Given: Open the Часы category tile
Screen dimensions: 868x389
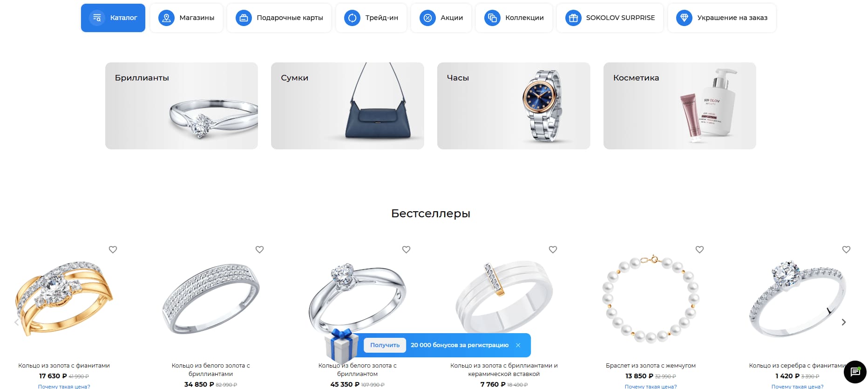Looking at the screenshot, I should point(514,106).
